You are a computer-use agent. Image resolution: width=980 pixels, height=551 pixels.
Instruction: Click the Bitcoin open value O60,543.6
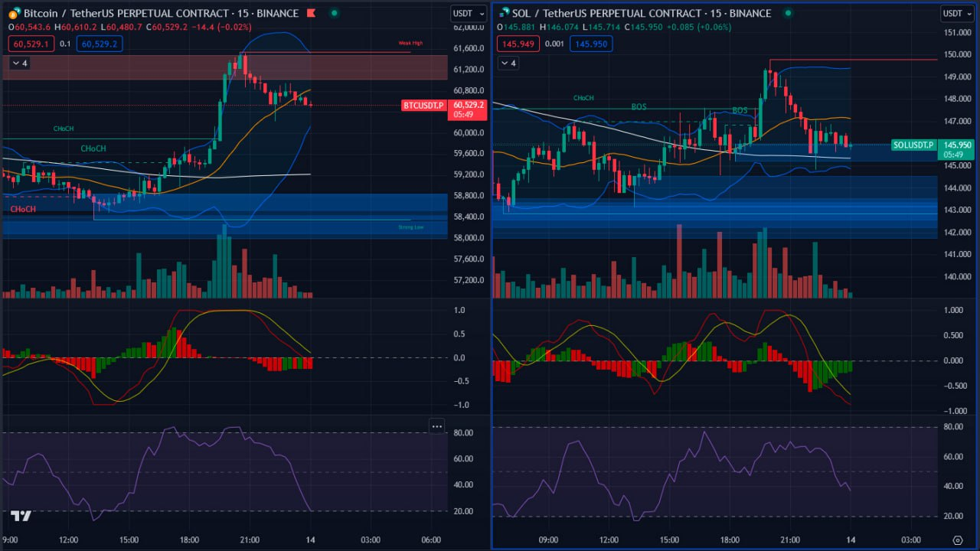click(x=28, y=28)
